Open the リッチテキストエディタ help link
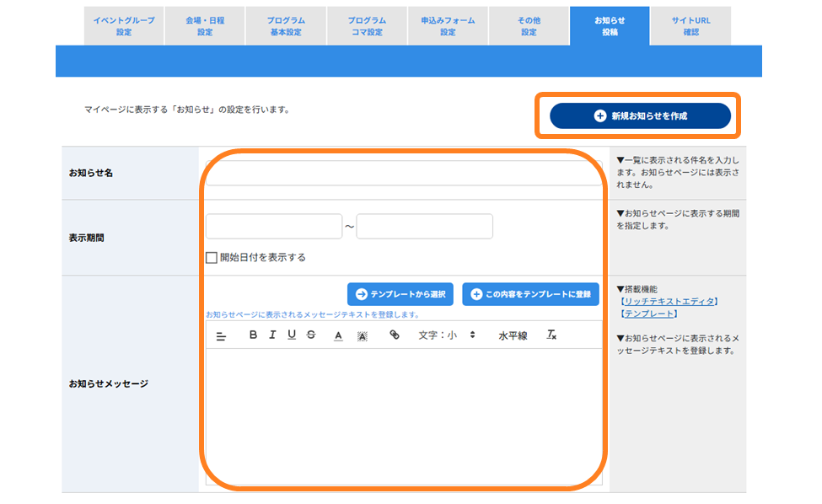Viewport: 822px width, 504px height. tap(669, 301)
